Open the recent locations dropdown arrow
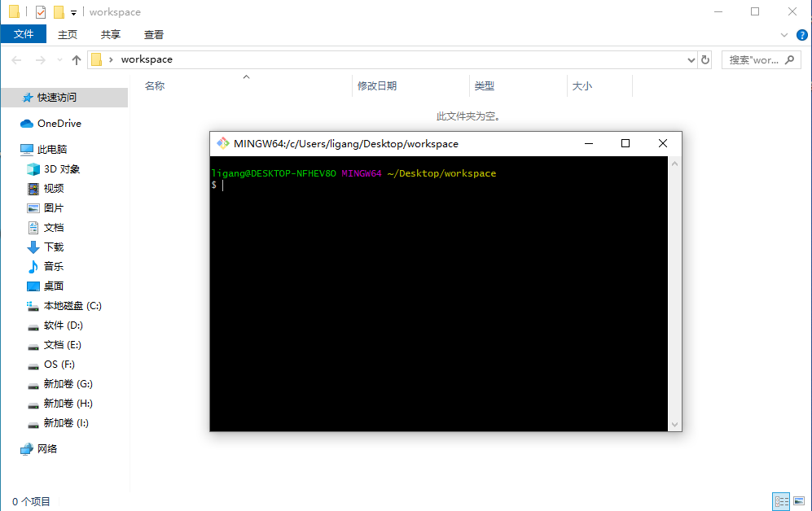812x511 pixels. [x=59, y=60]
